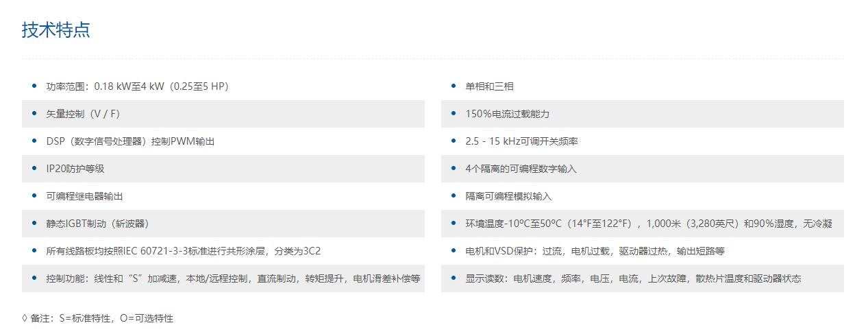Select the 功率范围 0.18 kW至4 kW item

click(137, 86)
